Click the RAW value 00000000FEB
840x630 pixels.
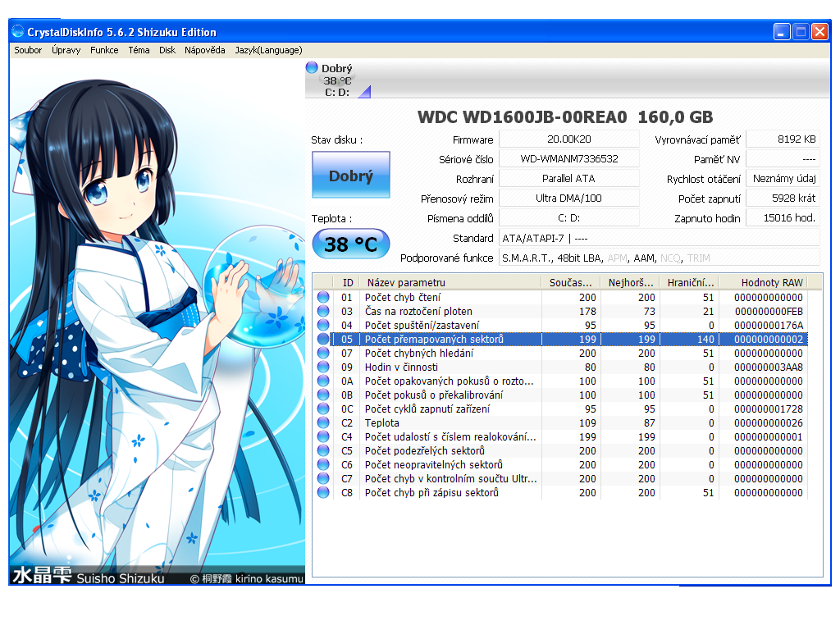tap(769, 311)
